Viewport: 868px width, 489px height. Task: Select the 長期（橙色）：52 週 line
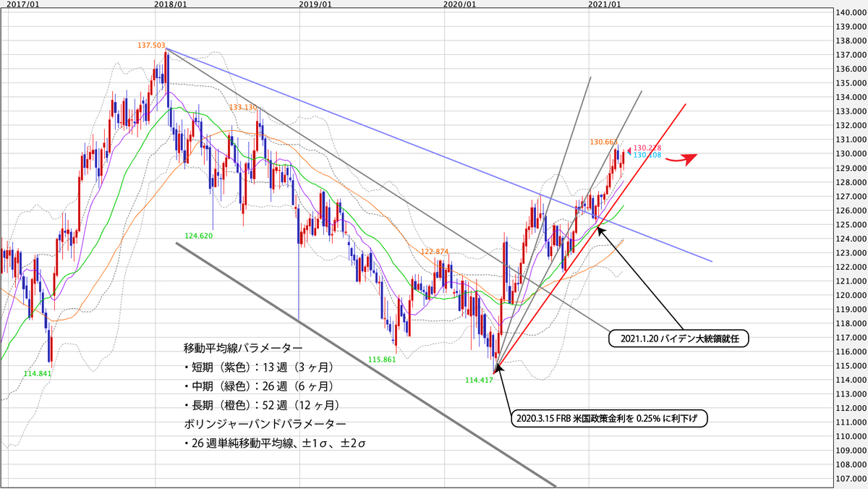click(263, 405)
